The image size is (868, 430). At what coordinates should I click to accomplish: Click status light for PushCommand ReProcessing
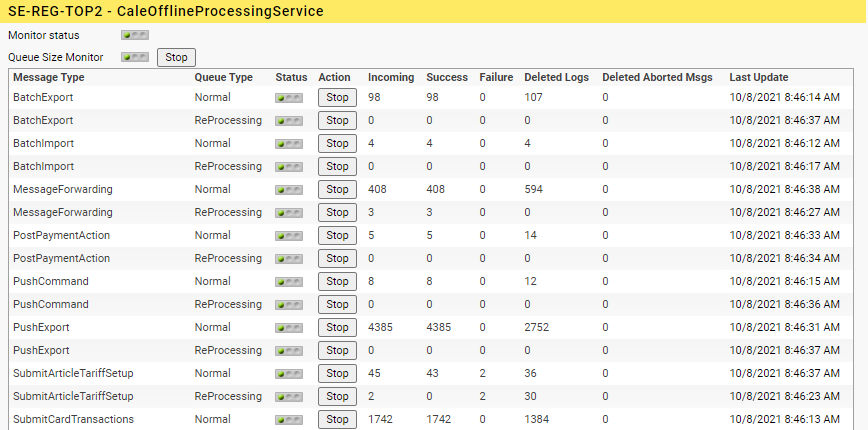tap(289, 305)
